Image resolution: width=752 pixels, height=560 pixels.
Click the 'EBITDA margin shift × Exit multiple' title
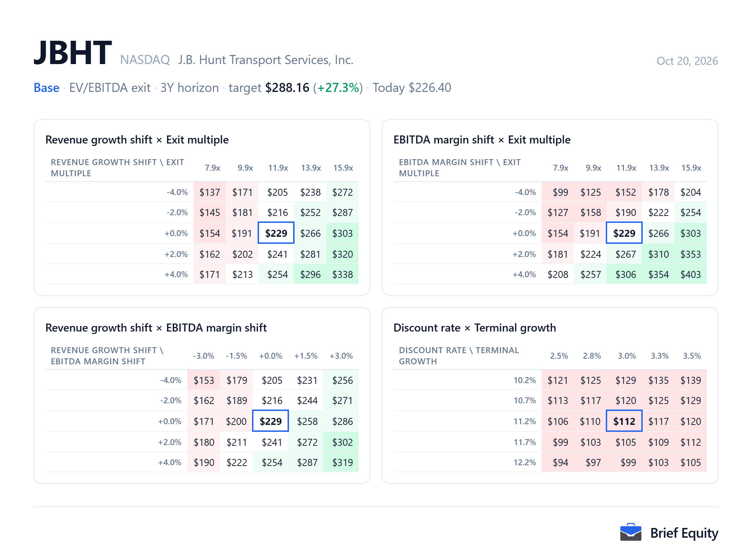482,140
